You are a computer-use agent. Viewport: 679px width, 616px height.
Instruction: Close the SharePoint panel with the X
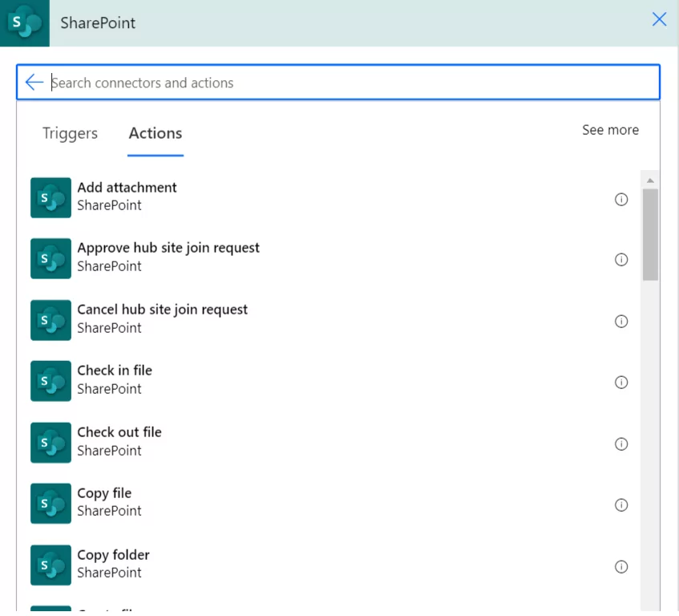pos(659,19)
